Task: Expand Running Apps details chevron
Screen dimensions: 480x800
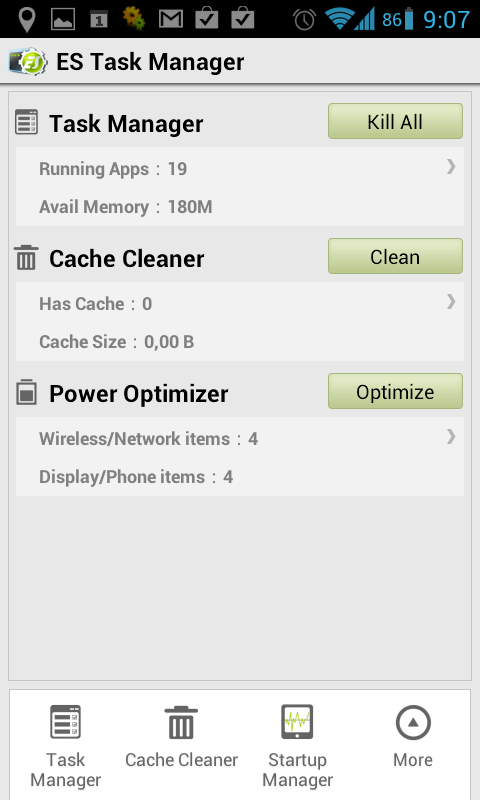Action: (x=450, y=167)
